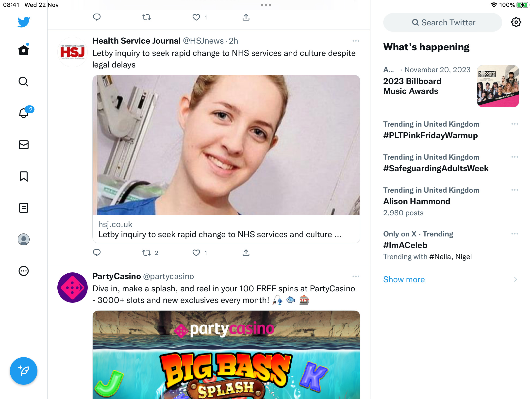Focus the Search Twitter field
This screenshot has width=532, height=399.
tap(443, 22)
